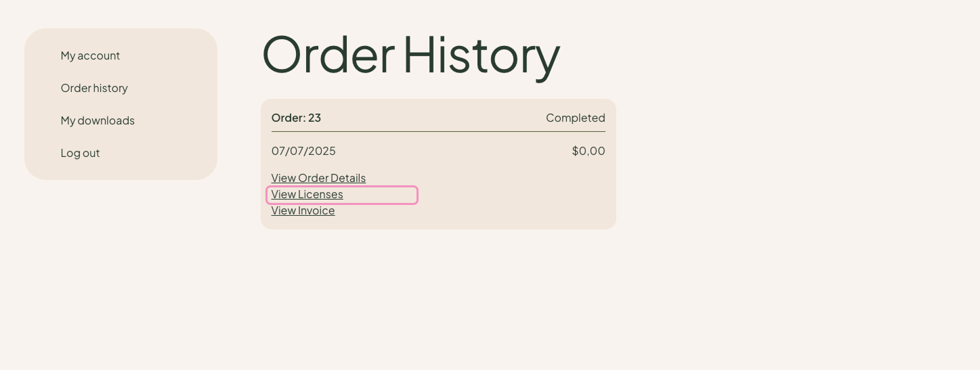Click the Completed order status

tap(576, 118)
